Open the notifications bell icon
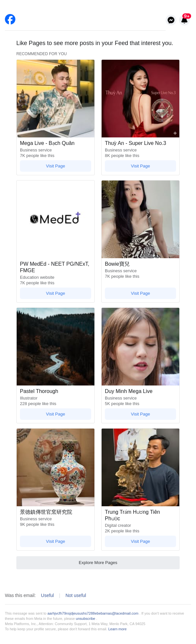 coord(184,20)
